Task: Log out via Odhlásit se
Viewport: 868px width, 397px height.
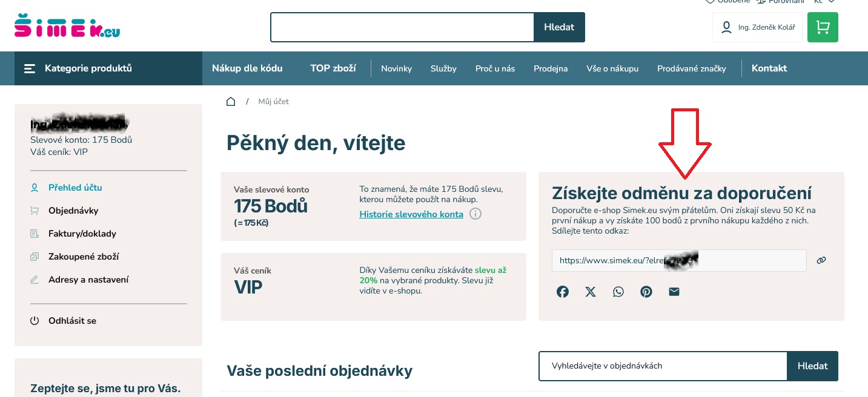Action: pyautogui.click(x=72, y=321)
